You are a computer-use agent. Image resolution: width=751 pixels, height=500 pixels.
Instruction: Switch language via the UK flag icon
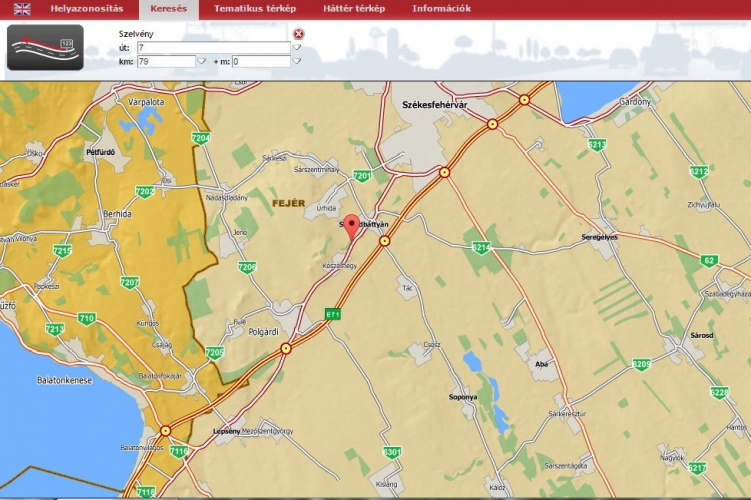tap(22, 9)
